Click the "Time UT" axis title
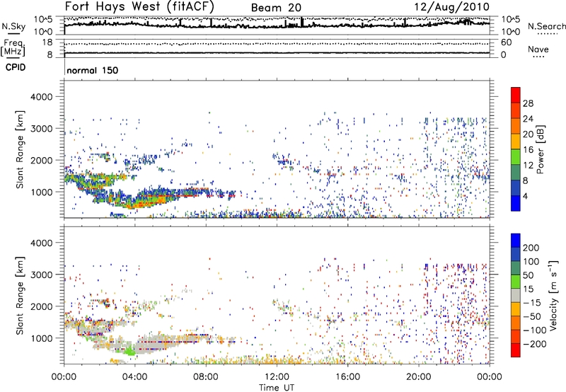 pos(277,388)
